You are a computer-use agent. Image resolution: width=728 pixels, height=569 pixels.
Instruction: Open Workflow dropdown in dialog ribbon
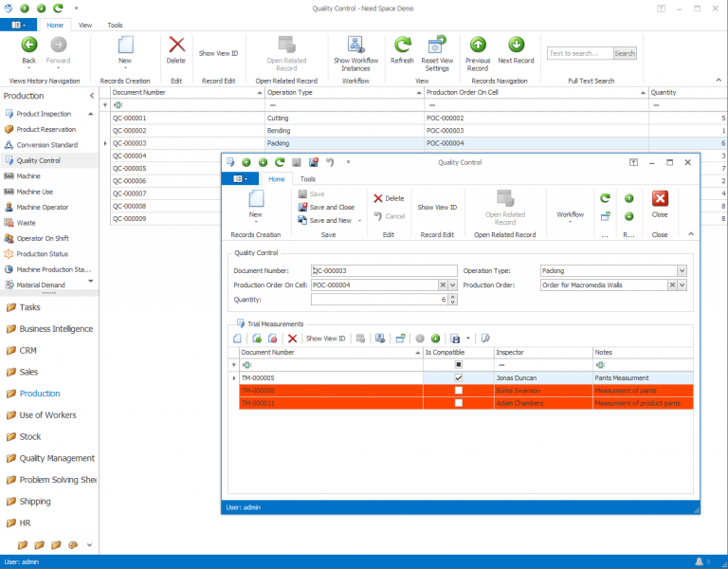tap(570, 215)
